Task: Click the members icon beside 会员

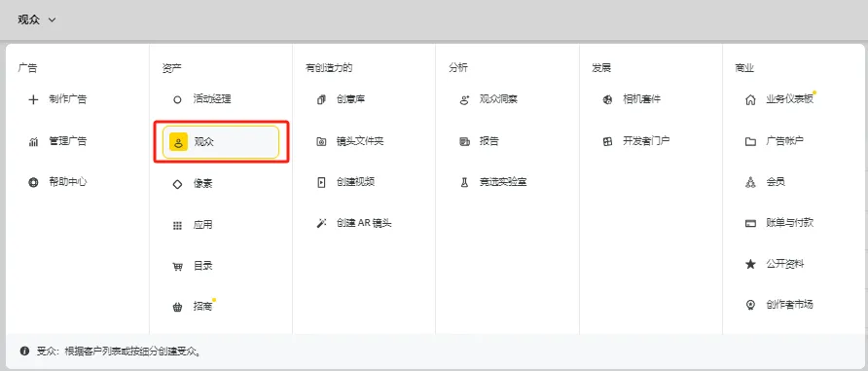Action: click(750, 182)
